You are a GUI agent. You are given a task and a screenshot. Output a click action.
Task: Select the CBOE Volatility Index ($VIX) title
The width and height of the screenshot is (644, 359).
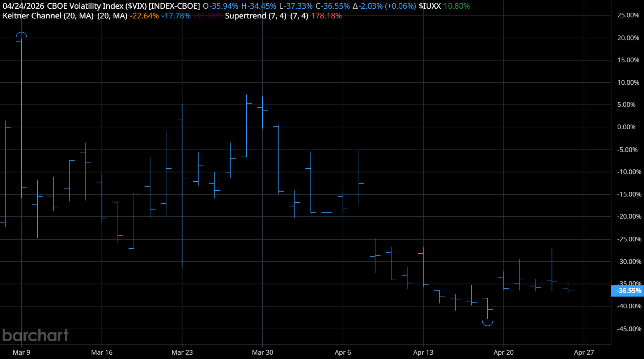pyautogui.click(x=123, y=6)
